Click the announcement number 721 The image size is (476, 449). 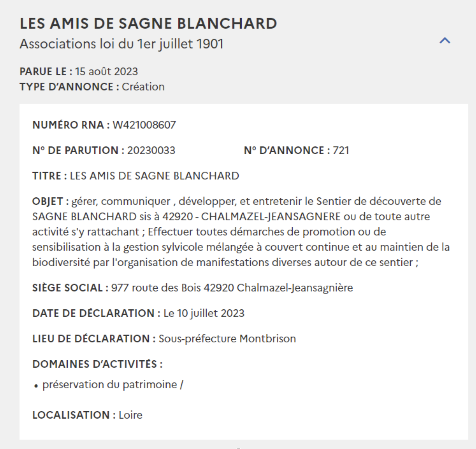coord(341,150)
